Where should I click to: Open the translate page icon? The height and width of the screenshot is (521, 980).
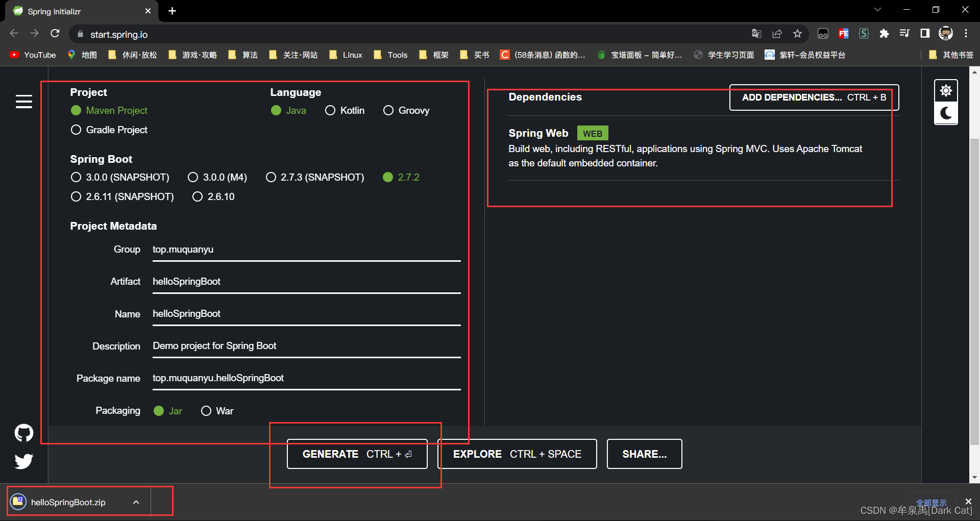(756, 34)
